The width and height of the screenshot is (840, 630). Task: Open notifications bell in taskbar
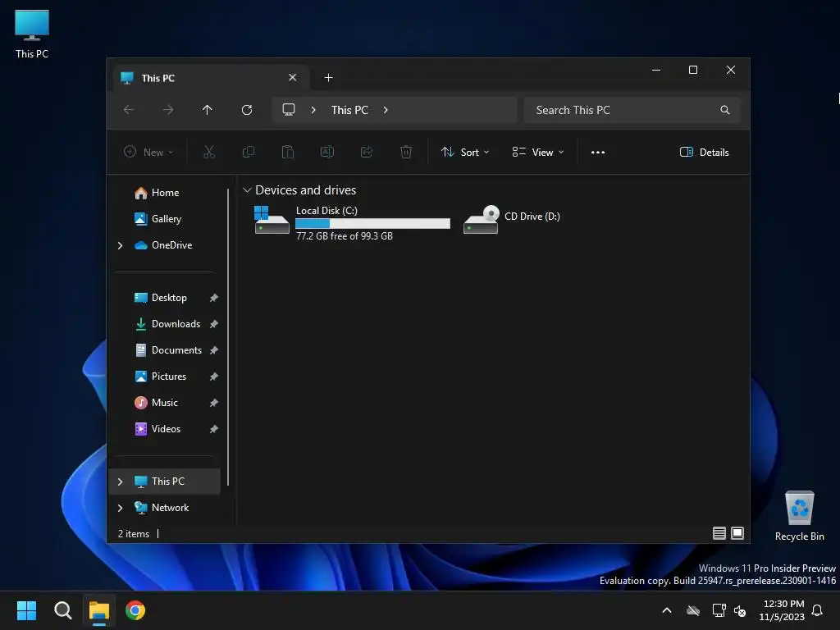(818, 610)
